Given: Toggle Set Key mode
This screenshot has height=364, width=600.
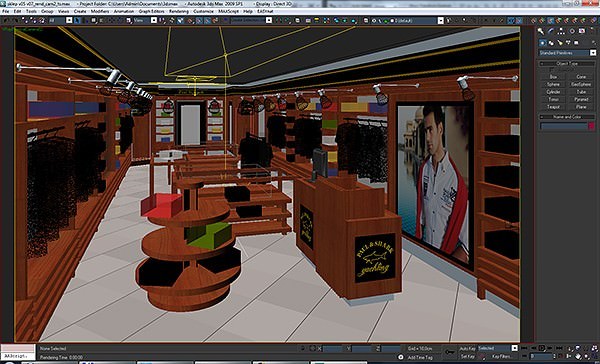Looking at the screenshot, I should (468, 356).
